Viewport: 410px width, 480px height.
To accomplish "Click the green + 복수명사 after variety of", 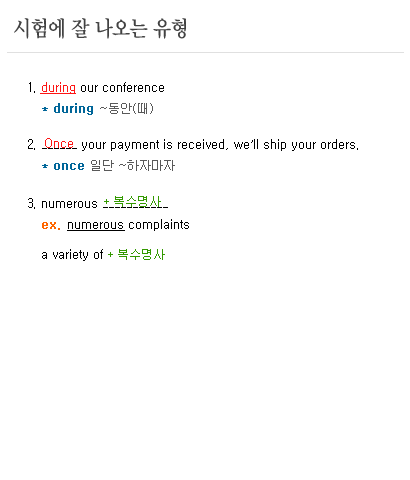I will click(x=136, y=255).
